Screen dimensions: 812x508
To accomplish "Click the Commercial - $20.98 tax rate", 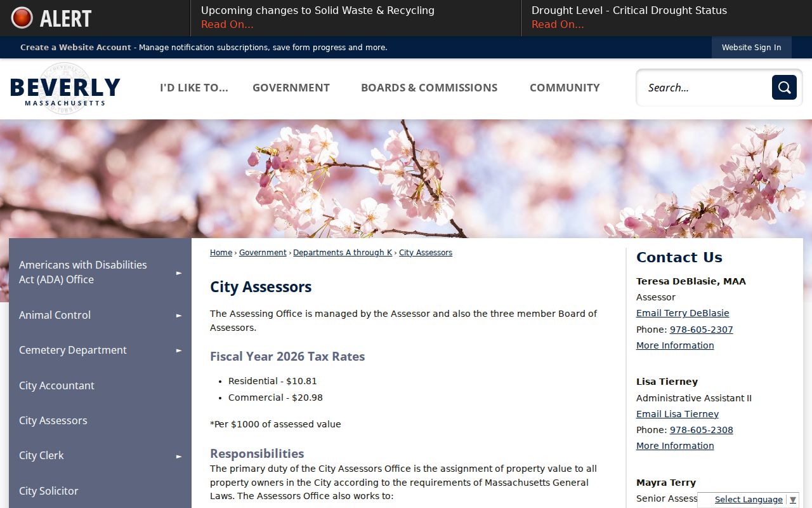I will click(276, 398).
